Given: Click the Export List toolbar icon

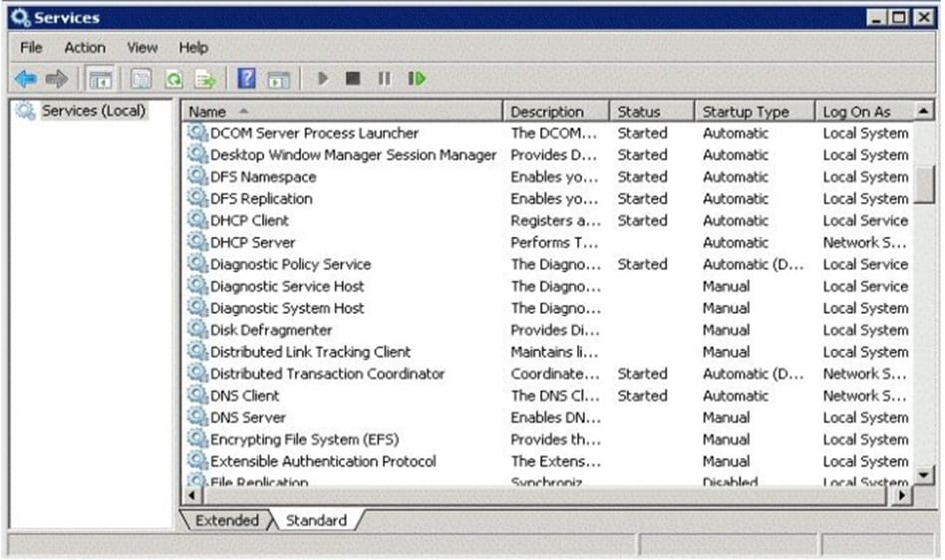Looking at the screenshot, I should 204,79.
